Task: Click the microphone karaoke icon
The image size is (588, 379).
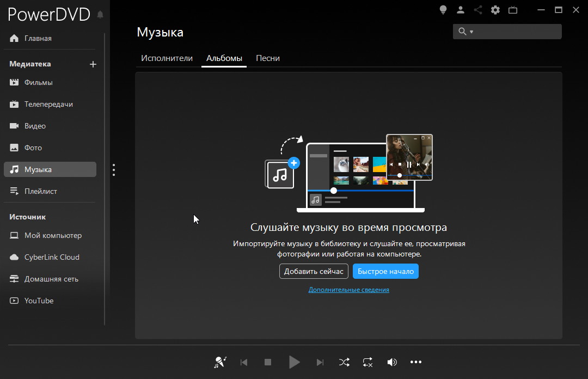Action: point(220,362)
